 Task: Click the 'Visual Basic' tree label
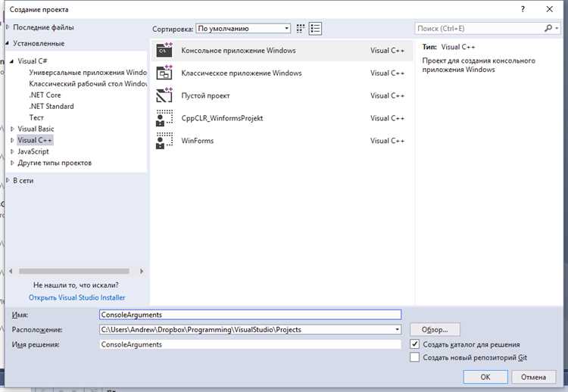tap(36, 129)
